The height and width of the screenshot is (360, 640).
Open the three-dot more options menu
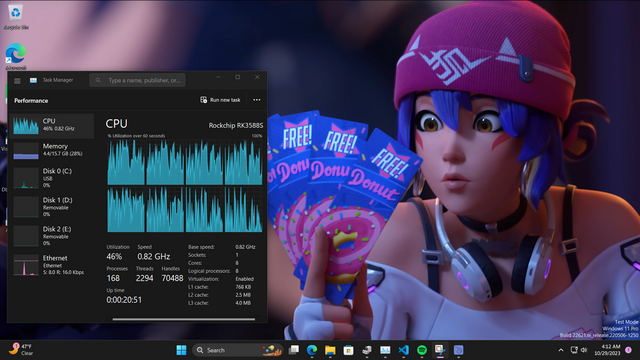[x=256, y=100]
